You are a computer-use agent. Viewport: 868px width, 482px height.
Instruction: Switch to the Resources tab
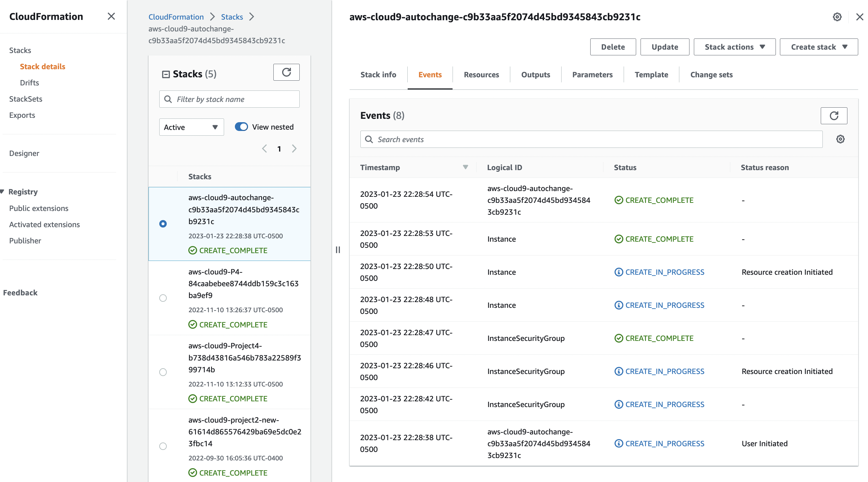click(481, 75)
